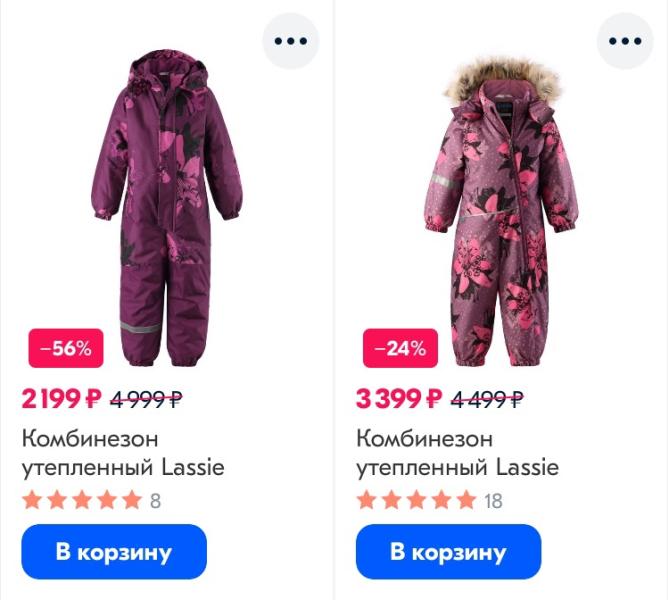Click the review count 8
Image resolution: width=668 pixels, height=600 pixels.
point(155,501)
